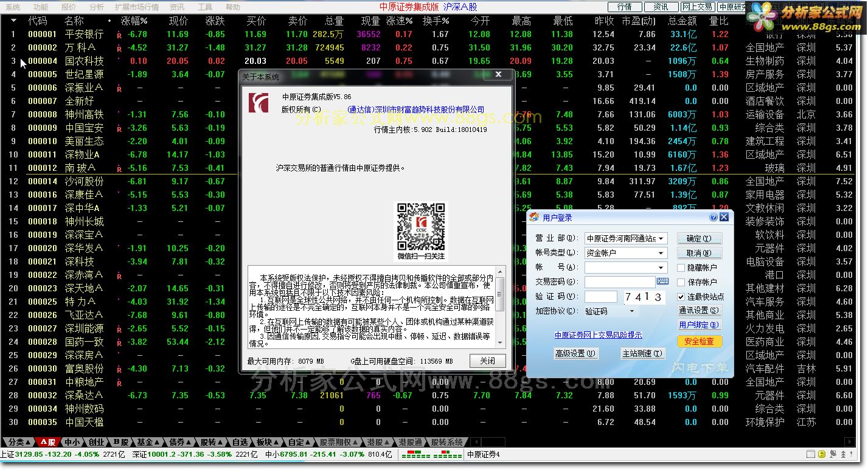Click 验证码 input field
Screen dimensions: 868x470
[x=601, y=297]
